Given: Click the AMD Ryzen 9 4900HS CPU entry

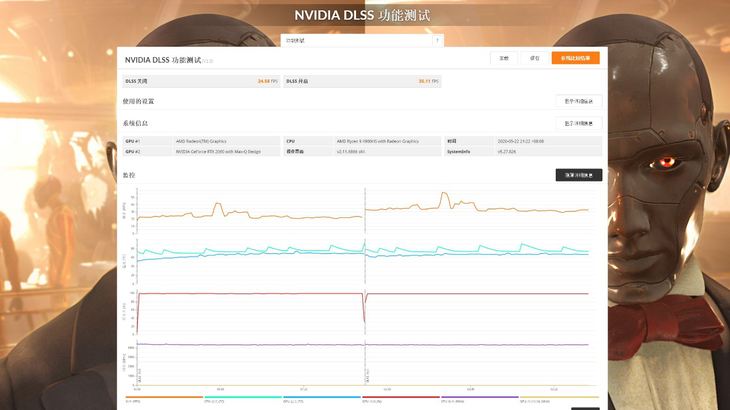Looking at the screenshot, I should click(378, 141).
